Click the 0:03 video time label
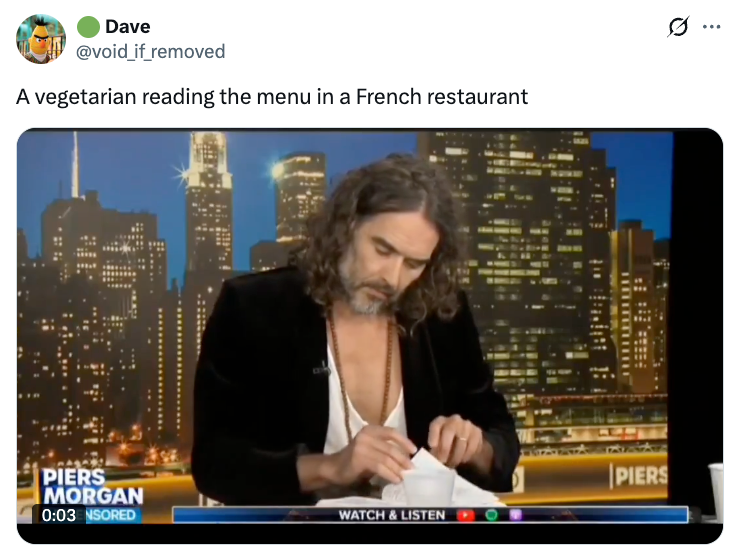741x558 pixels. pyautogui.click(x=59, y=515)
